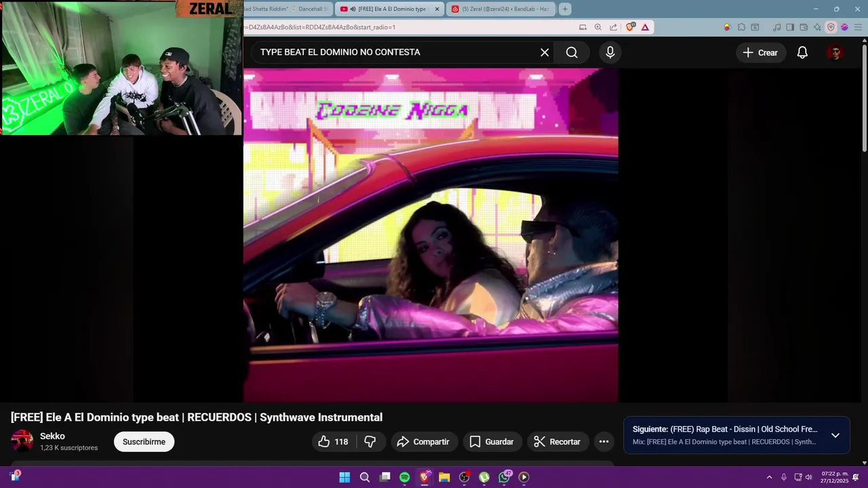Viewport: 868px width, 488px height.
Task: Open OBS Studio from the taskbar
Action: [465, 477]
